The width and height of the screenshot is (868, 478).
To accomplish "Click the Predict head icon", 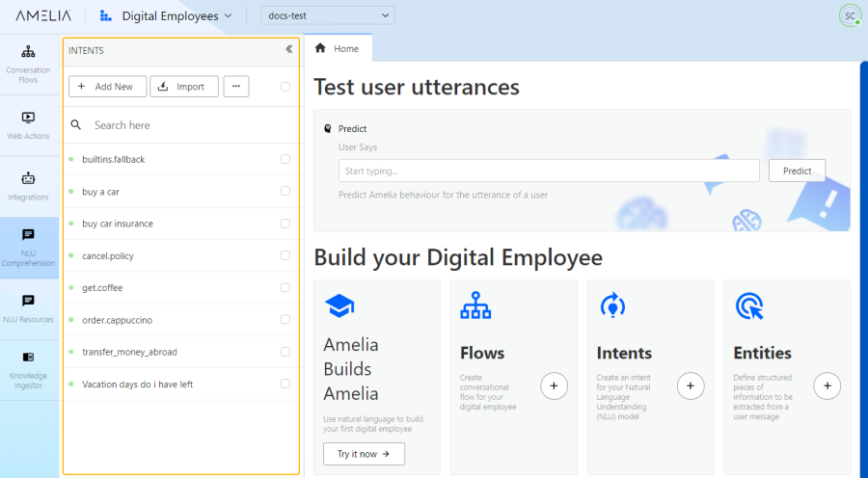I will 328,128.
